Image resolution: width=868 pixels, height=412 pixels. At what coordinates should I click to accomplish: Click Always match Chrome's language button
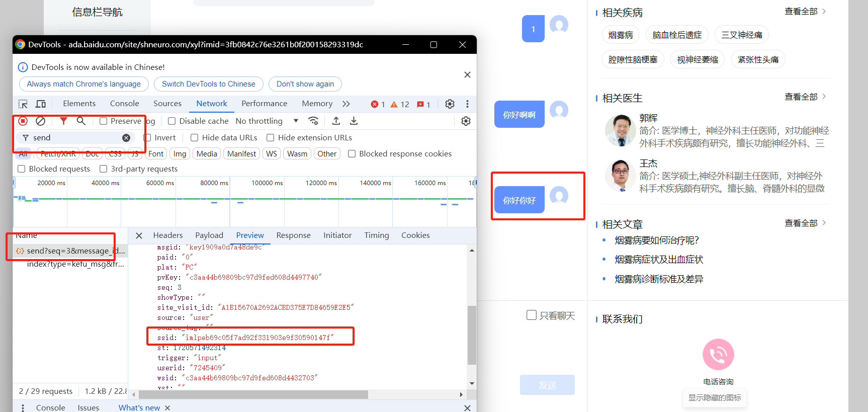[x=84, y=84]
